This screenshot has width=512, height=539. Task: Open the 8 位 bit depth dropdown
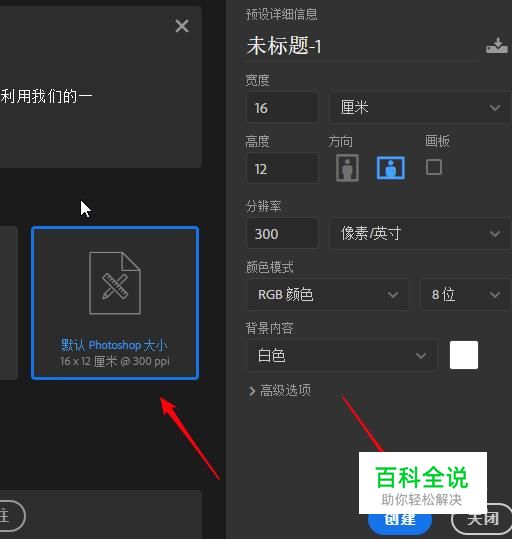[x=466, y=294]
